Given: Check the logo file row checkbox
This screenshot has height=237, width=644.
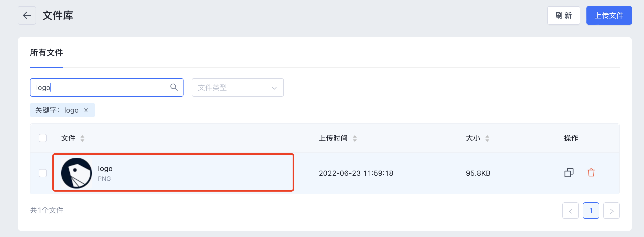Looking at the screenshot, I should (x=43, y=173).
